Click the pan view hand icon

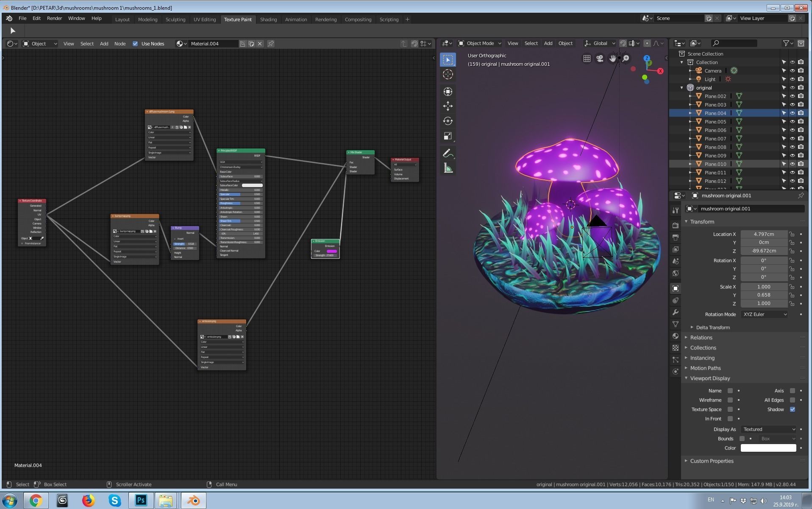tap(612, 59)
